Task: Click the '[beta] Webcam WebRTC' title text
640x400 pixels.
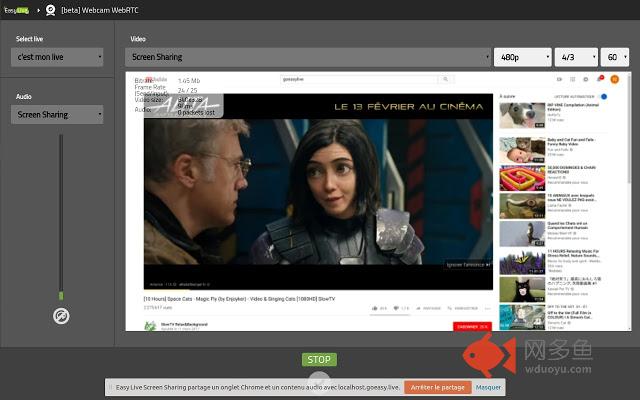Action: click(100, 10)
